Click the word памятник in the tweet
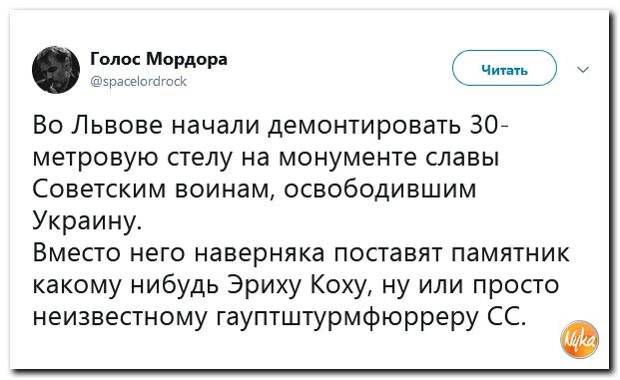 (510, 252)
